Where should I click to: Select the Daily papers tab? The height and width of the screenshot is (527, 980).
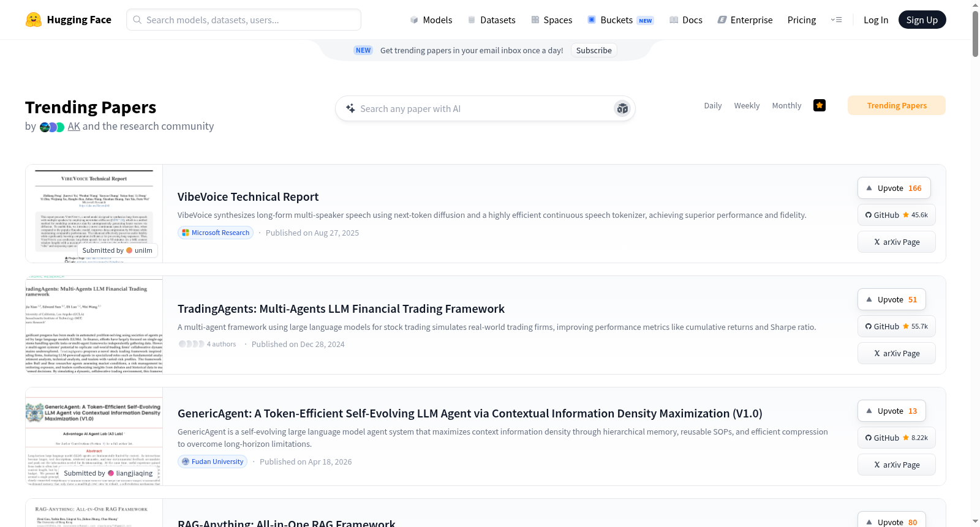pyautogui.click(x=713, y=105)
